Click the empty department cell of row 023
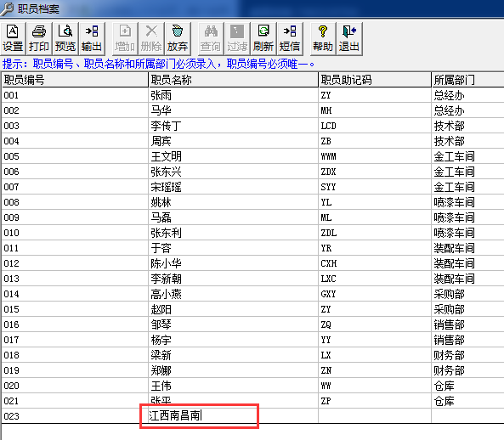The image size is (504, 440). (468, 416)
